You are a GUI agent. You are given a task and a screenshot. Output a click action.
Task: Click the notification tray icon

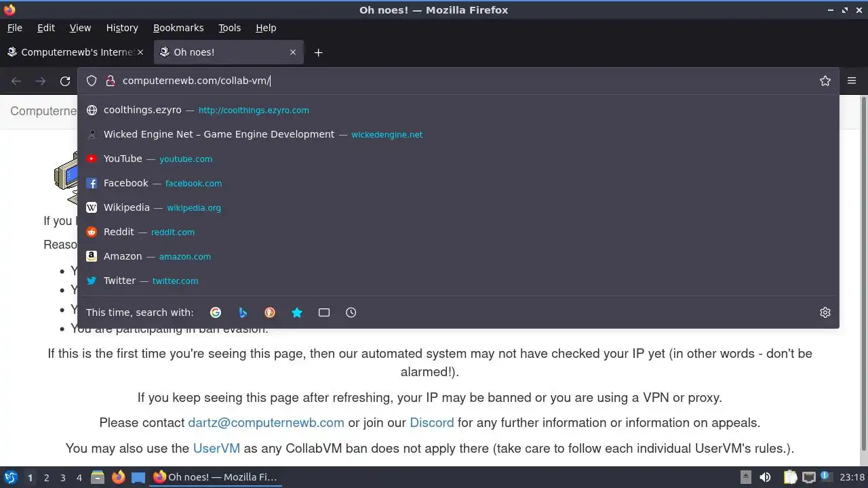(x=826, y=477)
